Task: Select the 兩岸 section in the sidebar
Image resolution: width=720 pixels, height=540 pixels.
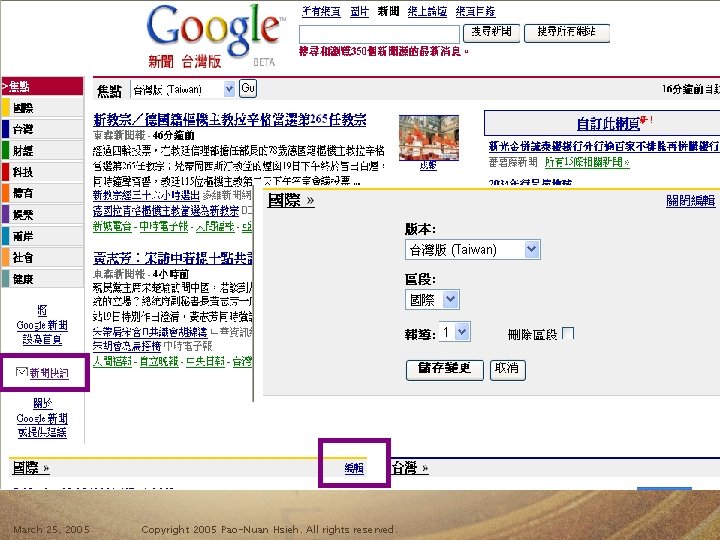Action: click(x=42, y=236)
